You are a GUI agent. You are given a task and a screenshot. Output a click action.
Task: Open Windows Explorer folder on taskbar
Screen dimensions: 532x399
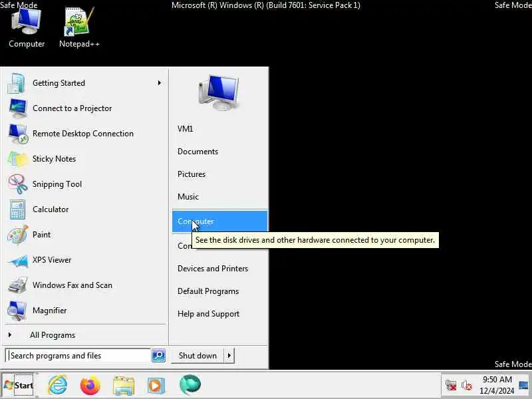click(124, 386)
